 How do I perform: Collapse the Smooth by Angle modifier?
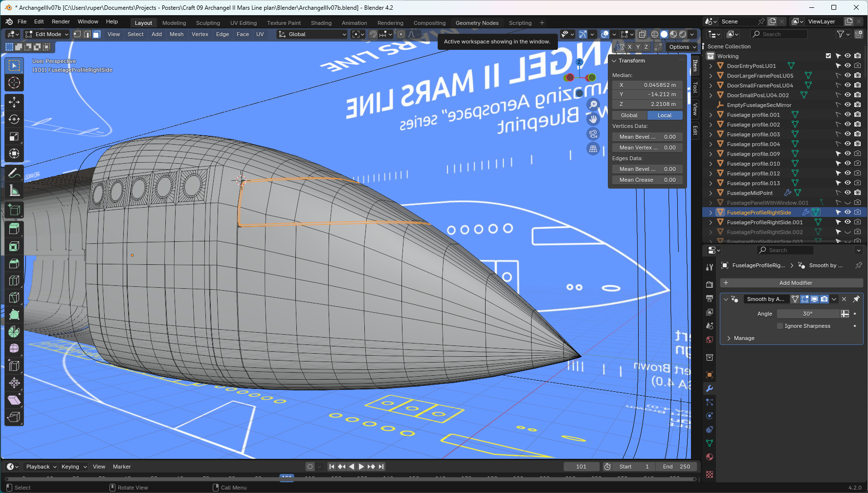[x=726, y=299]
